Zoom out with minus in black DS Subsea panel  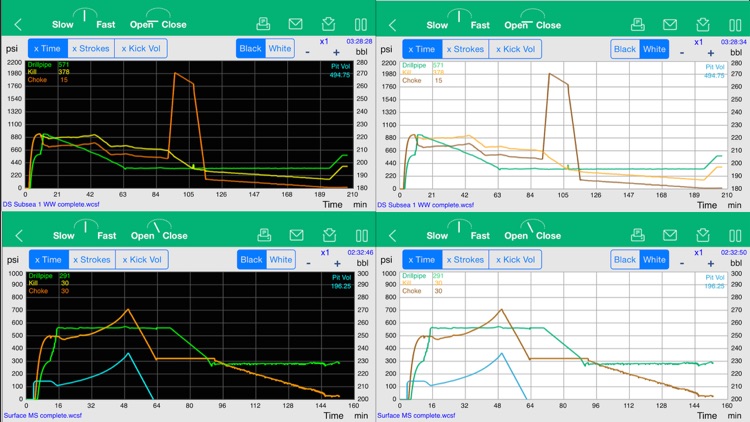pos(308,52)
